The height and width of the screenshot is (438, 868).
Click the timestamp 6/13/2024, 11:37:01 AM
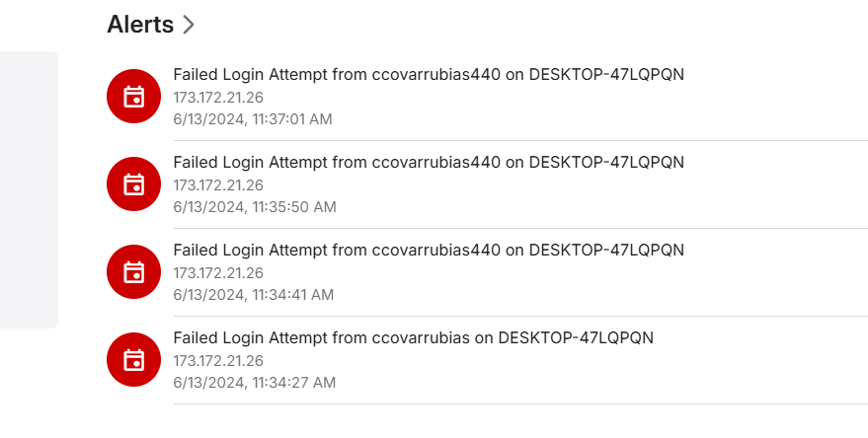click(253, 119)
